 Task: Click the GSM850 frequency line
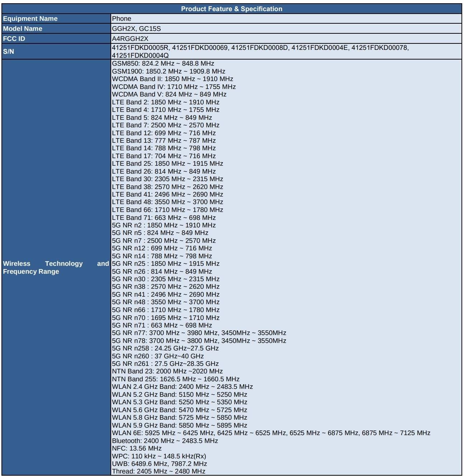163,63
